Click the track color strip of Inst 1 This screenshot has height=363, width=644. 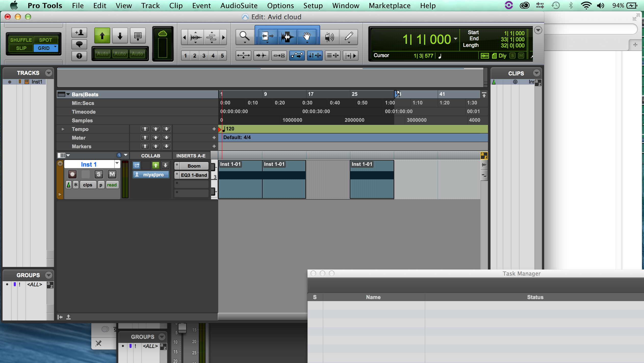point(60,180)
